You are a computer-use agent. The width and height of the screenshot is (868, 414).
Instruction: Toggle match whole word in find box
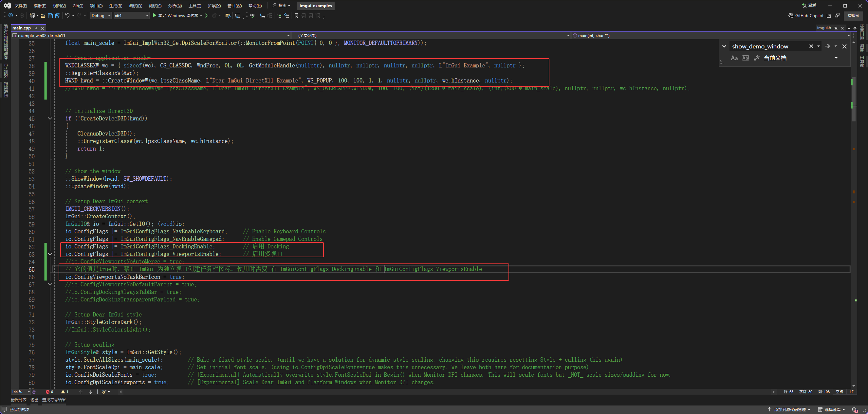(x=746, y=58)
